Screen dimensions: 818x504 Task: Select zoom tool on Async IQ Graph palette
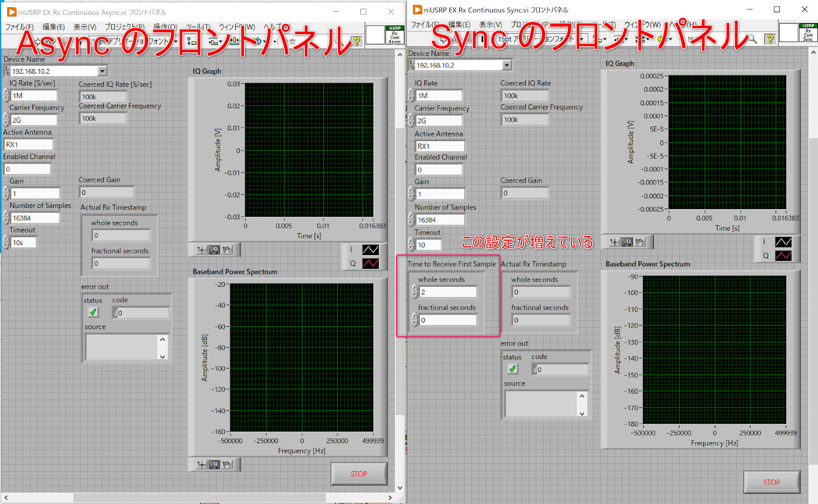214,249
